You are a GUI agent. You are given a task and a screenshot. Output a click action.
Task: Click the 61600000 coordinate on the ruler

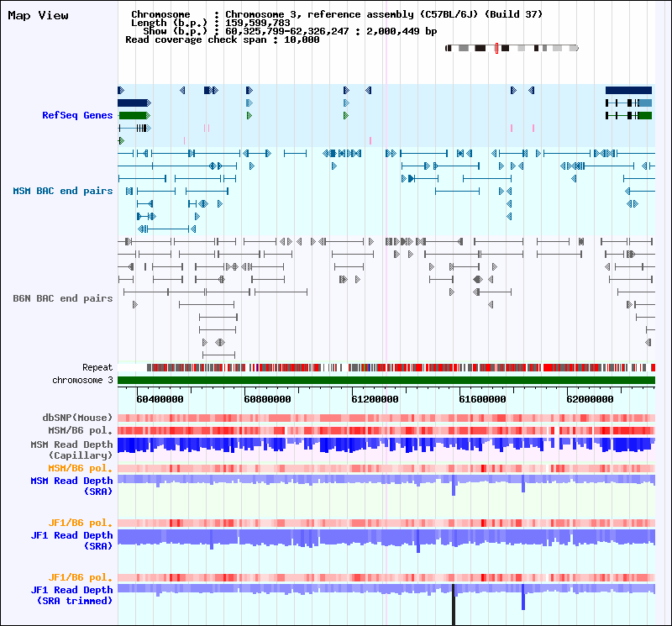482,399
